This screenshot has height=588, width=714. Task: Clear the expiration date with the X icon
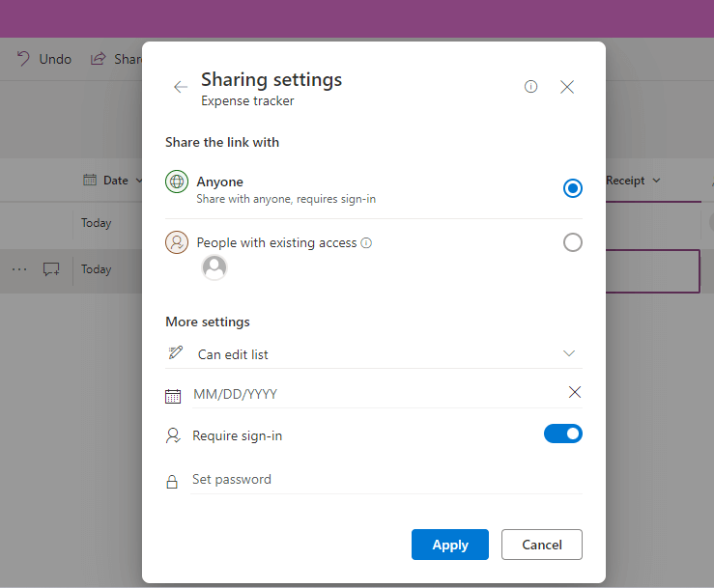(575, 392)
